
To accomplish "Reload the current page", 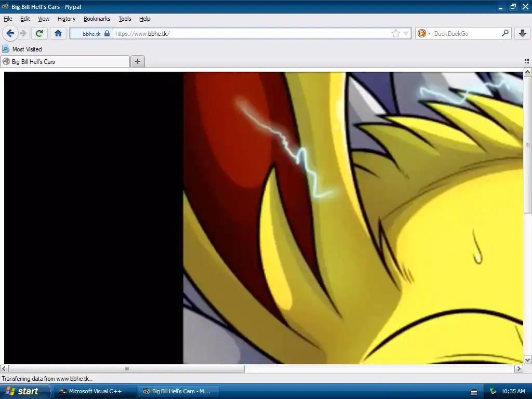I will pyautogui.click(x=39, y=33).
